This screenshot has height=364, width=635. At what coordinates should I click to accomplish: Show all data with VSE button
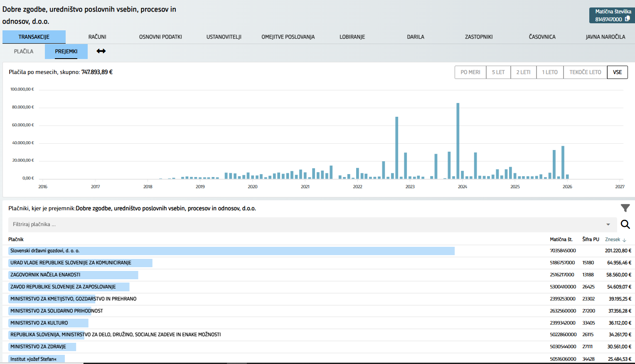(617, 72)
